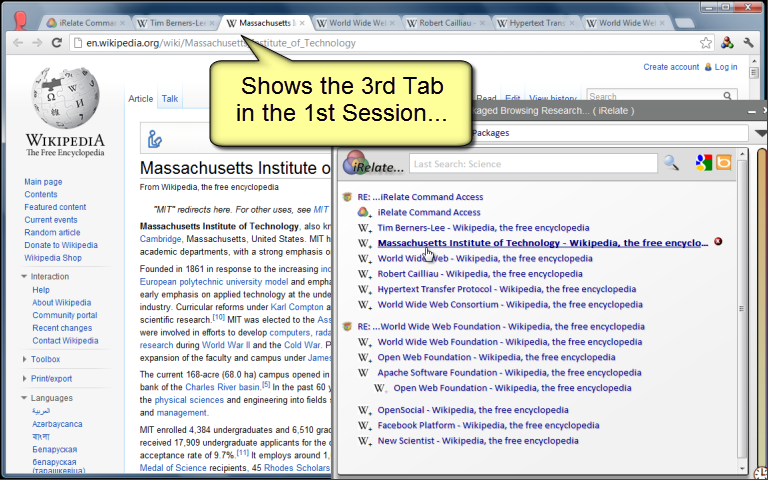Switch to the iRelate Command Access tab
The height and width of the screenshot is (480, 768).
pyautogui.click(x=87, y=23)
